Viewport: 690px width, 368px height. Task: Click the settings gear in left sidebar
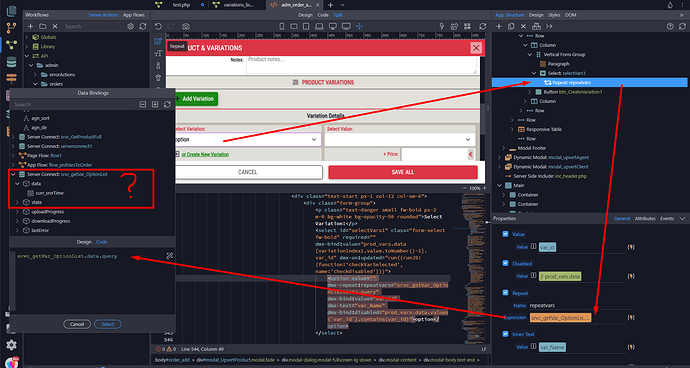tap(11, 345)
